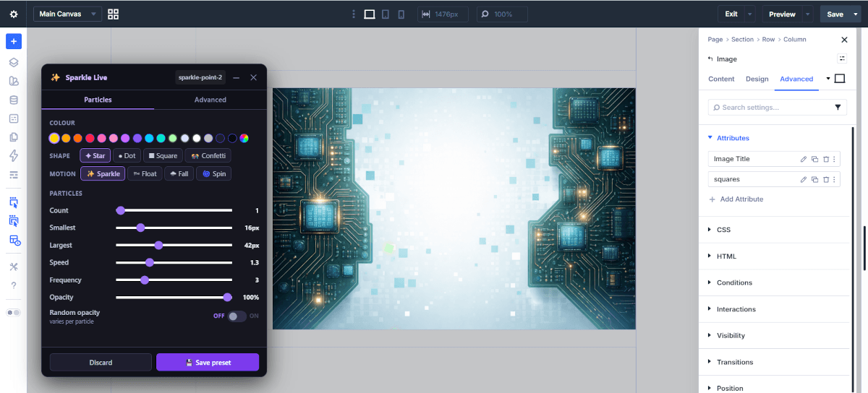Image resolution: width=868 pixels, height=393 pixels.
Task: Select the Square shape option
Action: click(163, 155)
